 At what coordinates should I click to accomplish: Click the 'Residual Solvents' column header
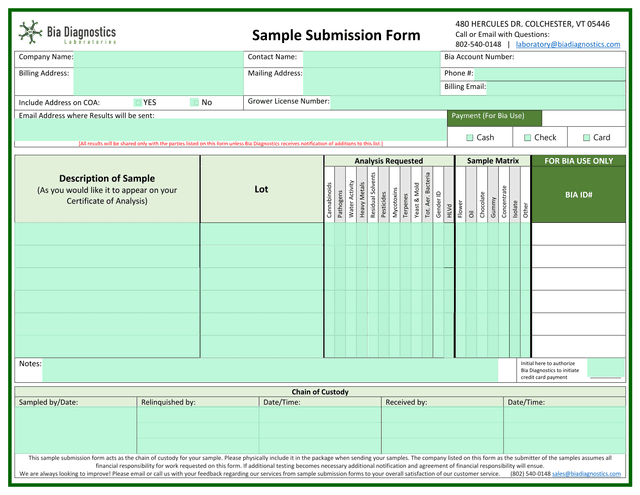coord(373,194)
